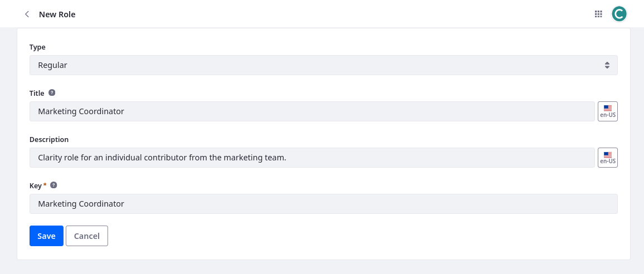Show help tooltip next to Key
Screen dimensions: 644x274
[x=53, y=185]
